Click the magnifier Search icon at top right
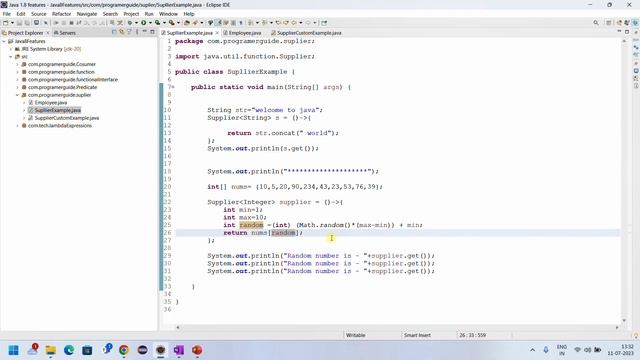The width and height of the screenshot is (640, 360). pos(596,23)
